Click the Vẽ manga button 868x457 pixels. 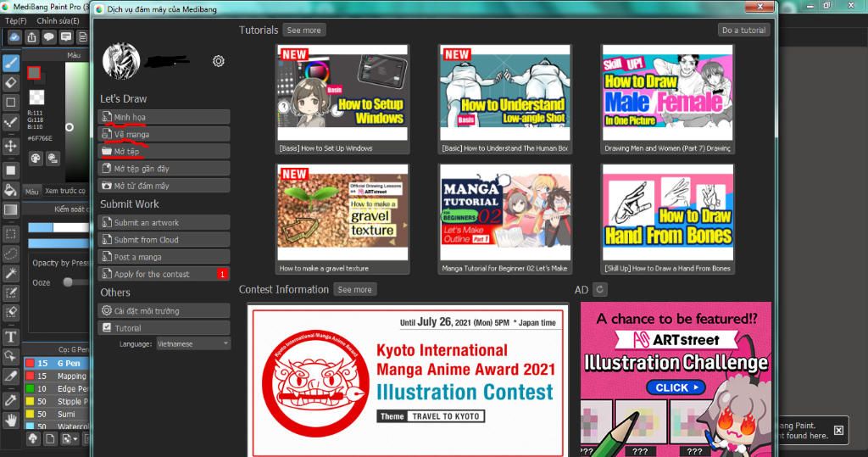pyautogui.click(x=164, y=134)
